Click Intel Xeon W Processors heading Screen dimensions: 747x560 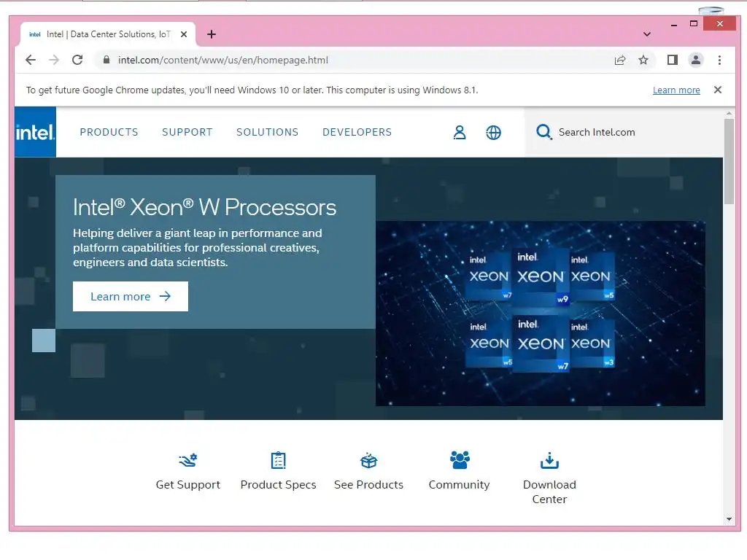[204, 207]
